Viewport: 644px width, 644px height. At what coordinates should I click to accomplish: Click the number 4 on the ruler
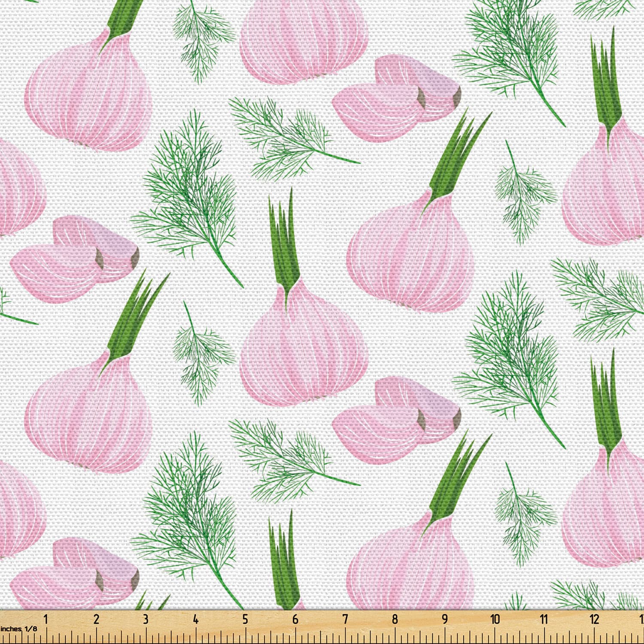click(196, 619)
